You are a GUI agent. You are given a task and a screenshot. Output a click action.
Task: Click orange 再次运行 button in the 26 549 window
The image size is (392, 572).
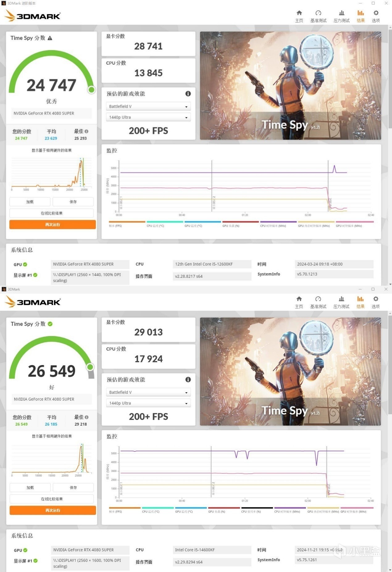(x=53, y=510)
